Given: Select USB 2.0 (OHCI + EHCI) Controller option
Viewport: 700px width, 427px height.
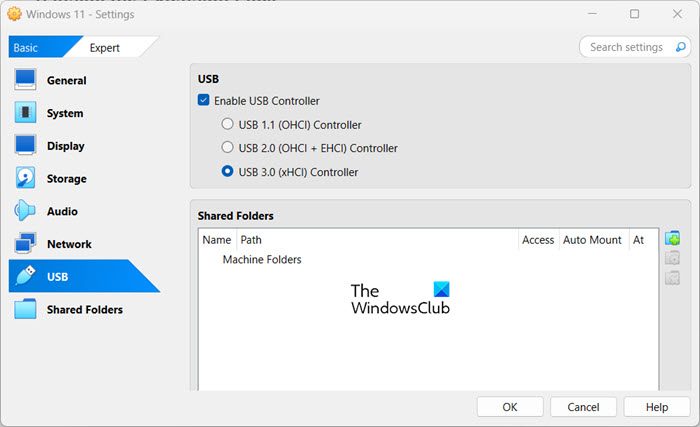Looking at the screenshot, I should click(x=309, y=148).
